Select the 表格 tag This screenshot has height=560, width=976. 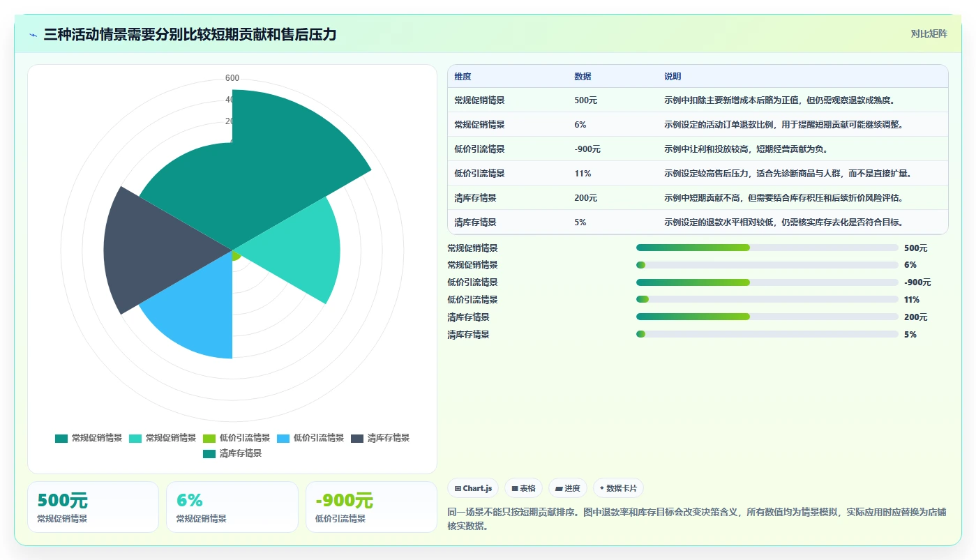[x=523, y=488]
